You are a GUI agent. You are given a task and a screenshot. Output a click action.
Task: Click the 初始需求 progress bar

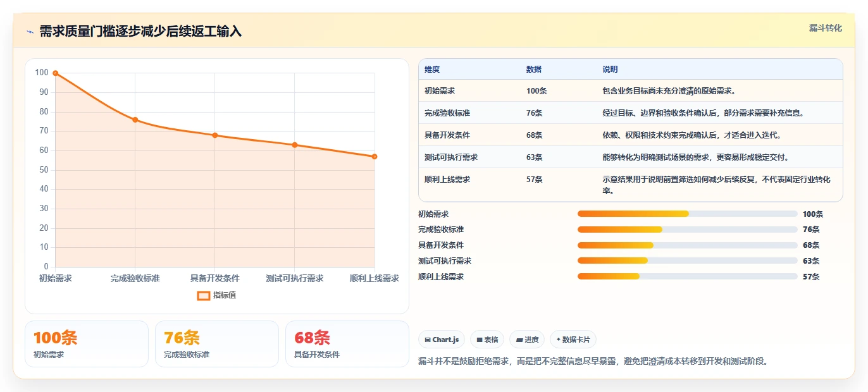click(x=688, y=214)
